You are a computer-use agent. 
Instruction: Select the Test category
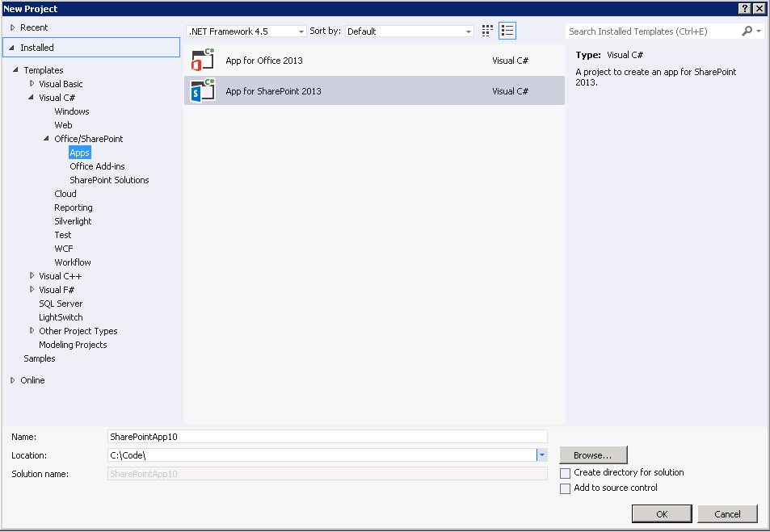click(63, 235)
